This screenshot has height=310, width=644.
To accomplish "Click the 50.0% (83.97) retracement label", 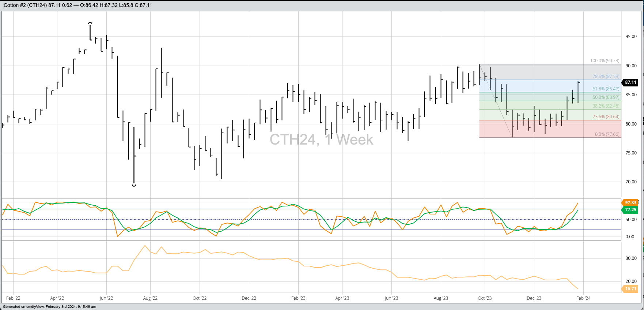I will [x=606, y=97].
